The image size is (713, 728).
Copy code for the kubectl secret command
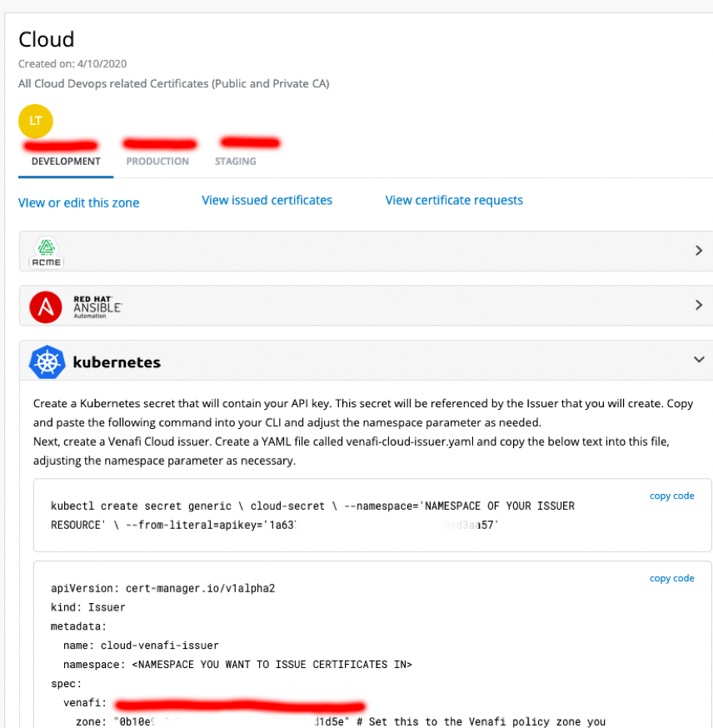[x=671, y=496]
